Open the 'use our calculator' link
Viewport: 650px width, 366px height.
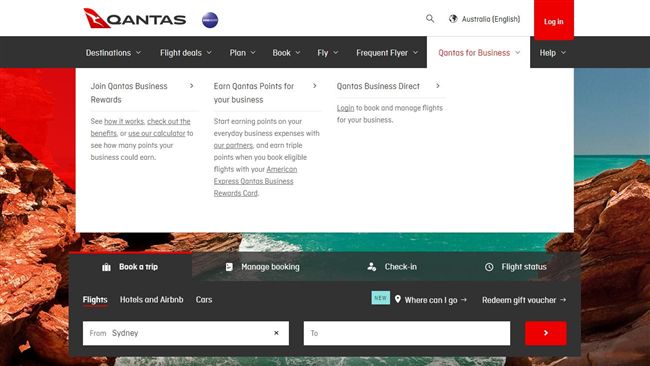coord(156,133)
